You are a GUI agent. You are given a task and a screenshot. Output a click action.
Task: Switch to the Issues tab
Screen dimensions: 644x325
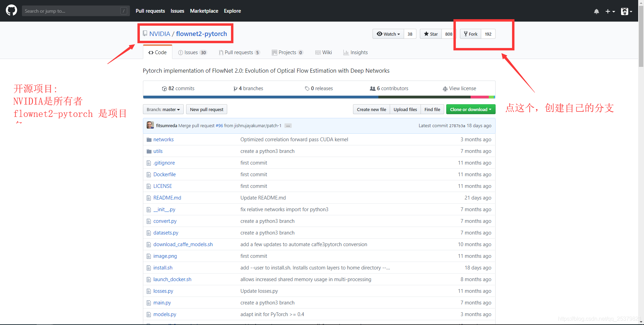click(x=192, y=52)
